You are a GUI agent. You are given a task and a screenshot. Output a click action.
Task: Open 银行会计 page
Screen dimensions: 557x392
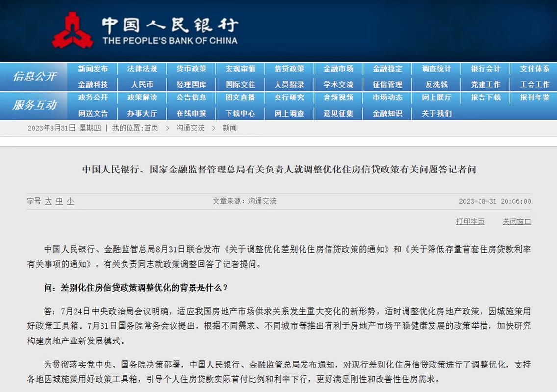click(x=485, y=69)
